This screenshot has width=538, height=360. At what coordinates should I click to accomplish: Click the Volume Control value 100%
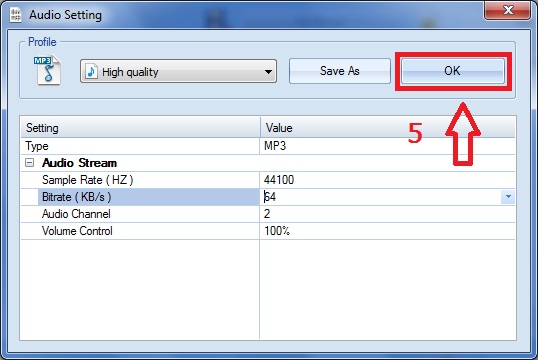[x=277, y=231]
